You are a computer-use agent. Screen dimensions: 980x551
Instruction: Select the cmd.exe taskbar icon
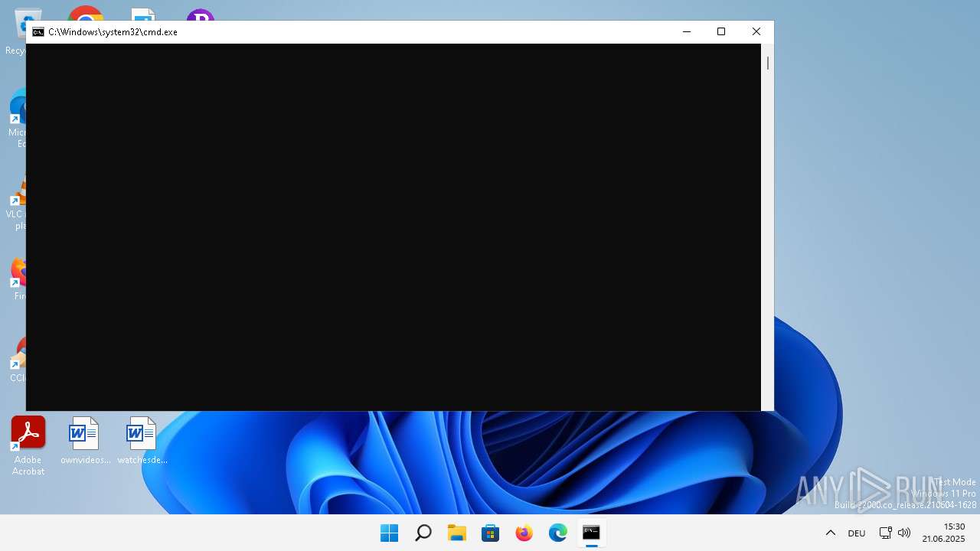[591, 533]
